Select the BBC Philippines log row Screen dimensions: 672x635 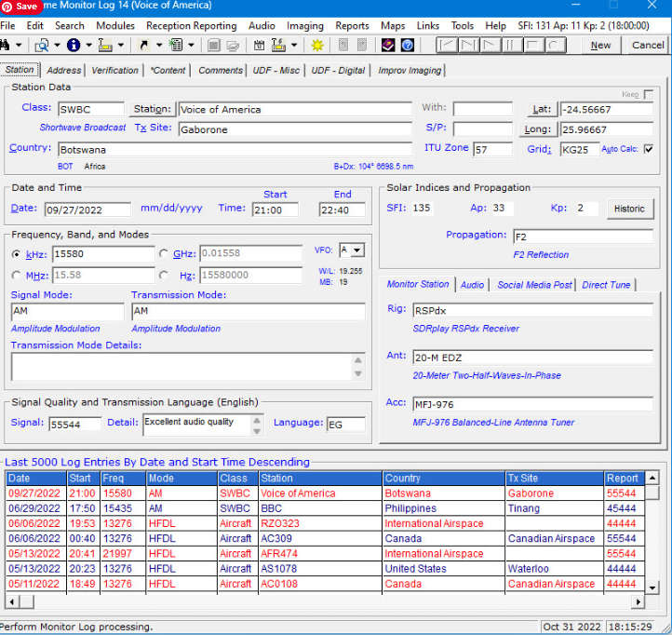coord(325,508)
